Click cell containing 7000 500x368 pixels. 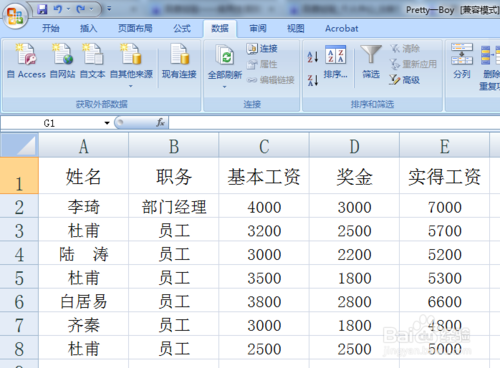click(x=445, y=207)
